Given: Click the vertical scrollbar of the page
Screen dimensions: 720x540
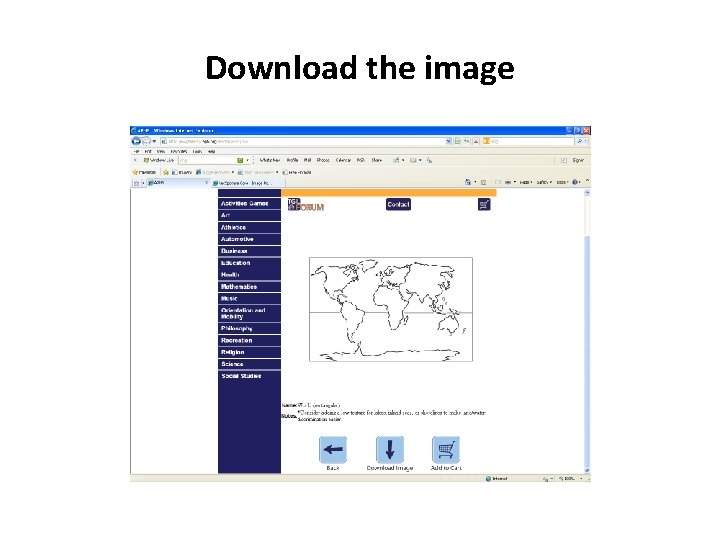Looking at the screenshot, I should coord(587,331).
